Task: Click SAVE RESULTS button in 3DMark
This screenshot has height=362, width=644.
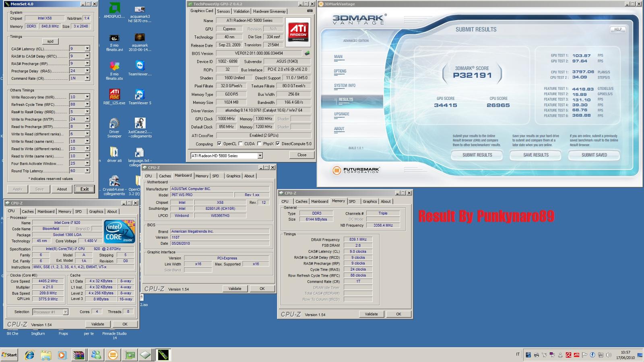Action: (x=536, y=155)
